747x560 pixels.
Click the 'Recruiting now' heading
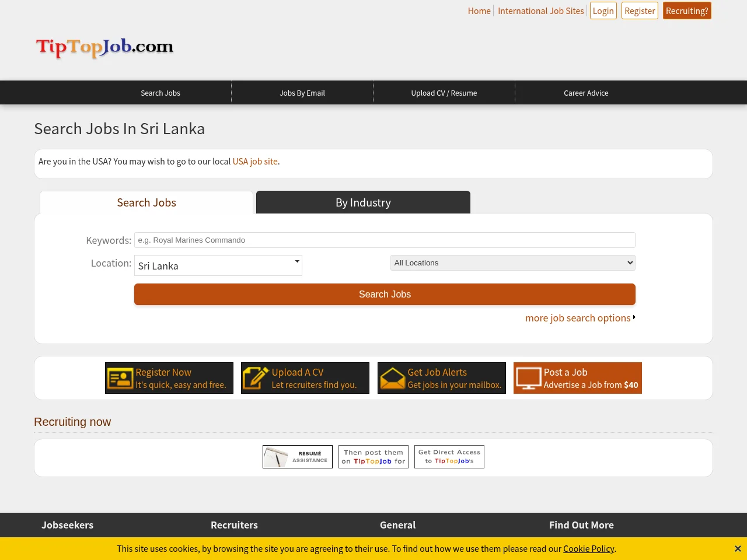pyautogui.click(x=72, y=422)
